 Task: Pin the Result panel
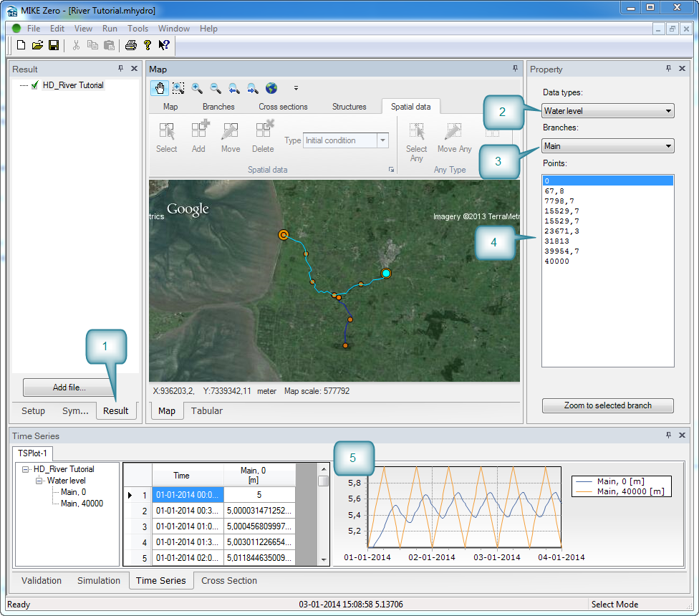120,69
